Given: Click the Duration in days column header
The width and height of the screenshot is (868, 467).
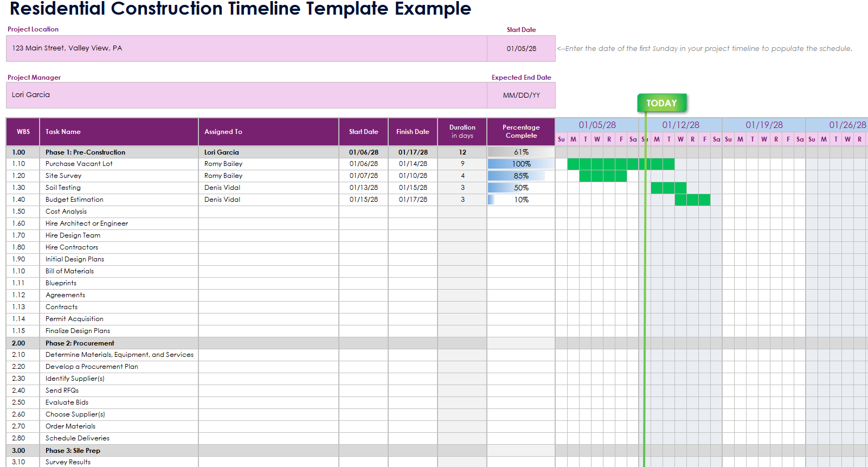Looking at the screenshot, I should (x=462, y=132).
